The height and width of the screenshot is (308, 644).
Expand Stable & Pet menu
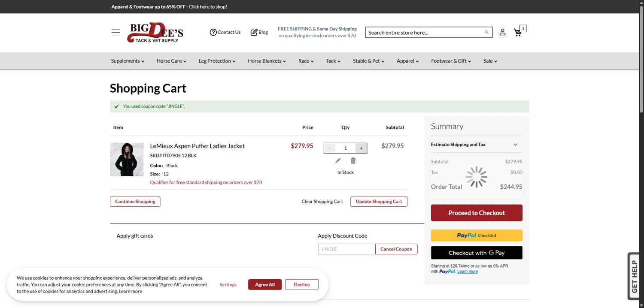coord(368,61)
